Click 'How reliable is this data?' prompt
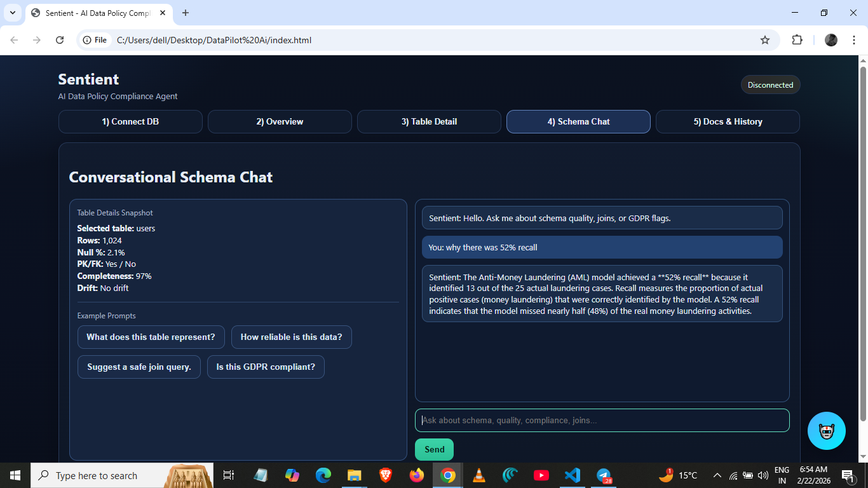 [292, 337]
